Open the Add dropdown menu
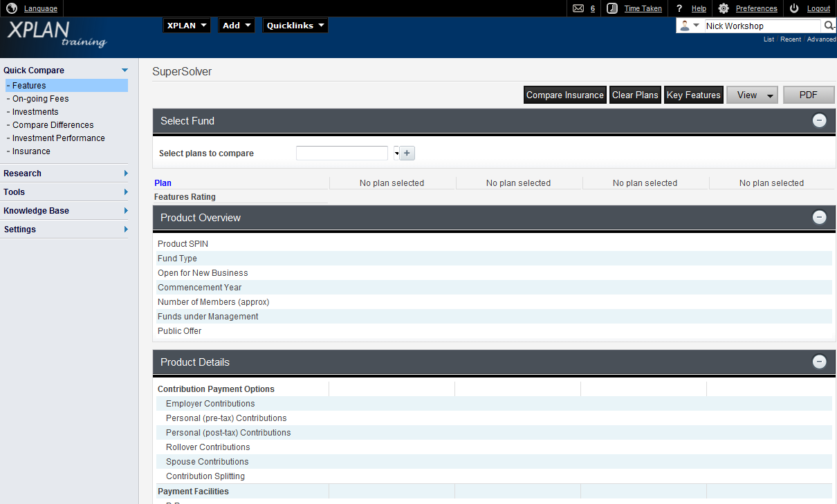This screenshot has width=837, height=504. pyautogui.click(x=237, y=26)
